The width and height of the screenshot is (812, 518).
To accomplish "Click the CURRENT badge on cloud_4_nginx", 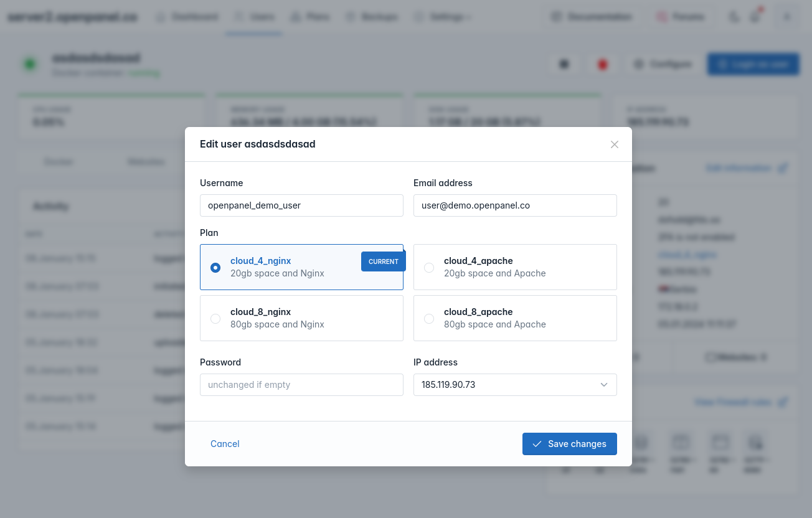I will pyautogui.click(x=384, y=261).
